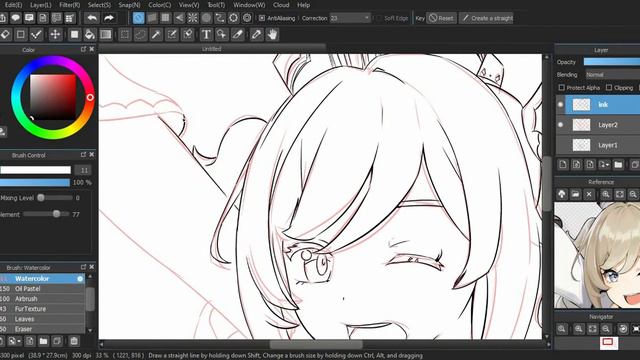Rotate canvas from Navigator panel

(623, 329)
